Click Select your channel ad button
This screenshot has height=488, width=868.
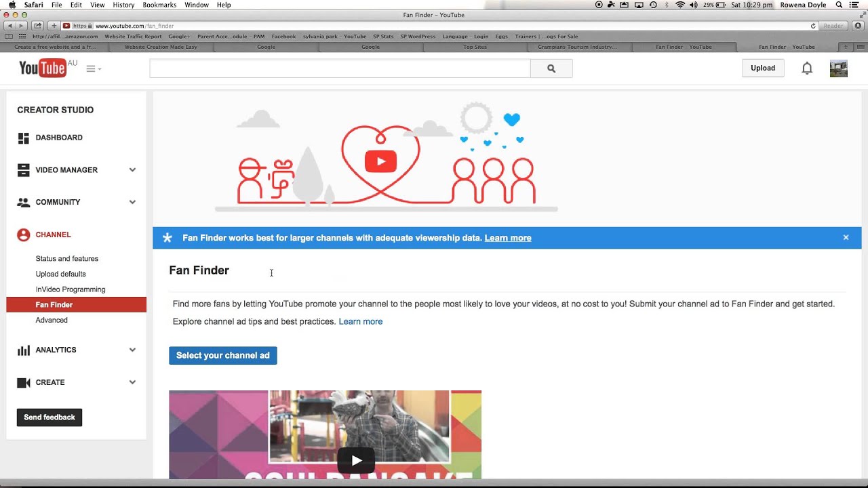223,356
